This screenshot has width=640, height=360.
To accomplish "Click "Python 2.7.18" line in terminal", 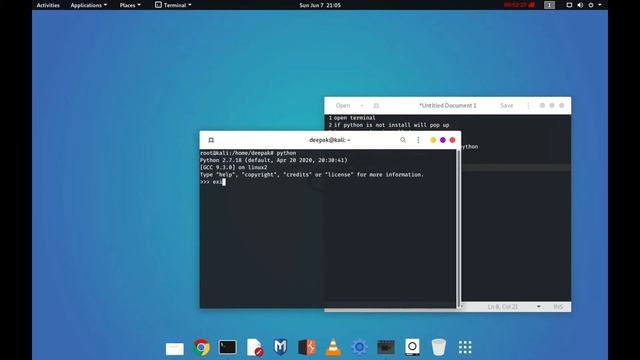I will click(273, 160).
